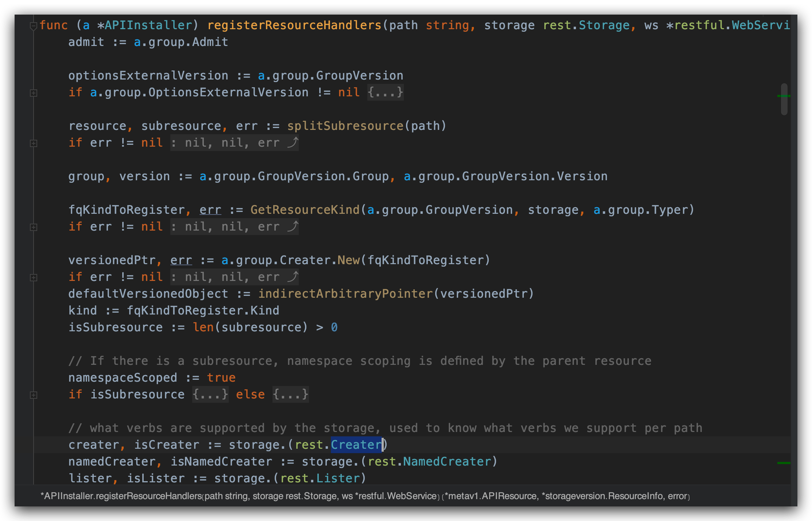This screenshot has width=812, height=521.
Task: Click the upper green change marker in scrollbar
Action: click(784, 96)
